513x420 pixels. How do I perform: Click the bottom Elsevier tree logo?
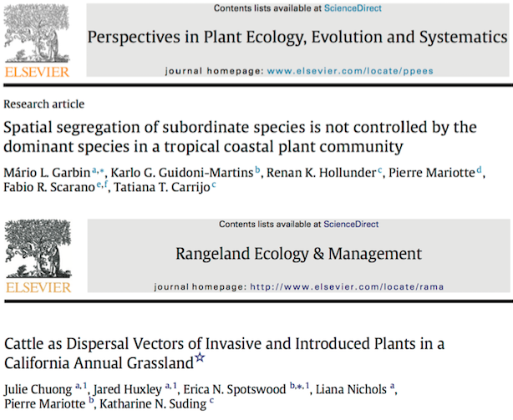click(38, 249)
